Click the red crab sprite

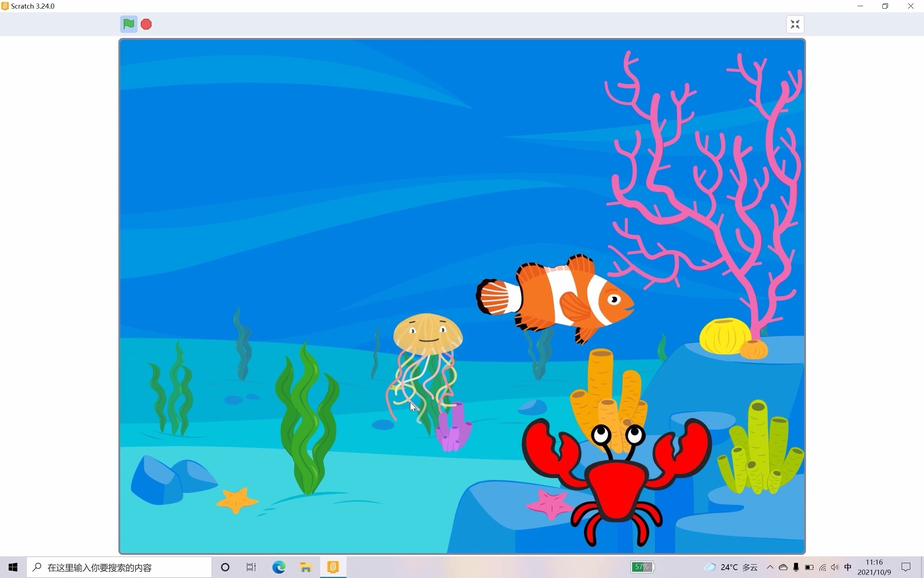tap(616, 482)
